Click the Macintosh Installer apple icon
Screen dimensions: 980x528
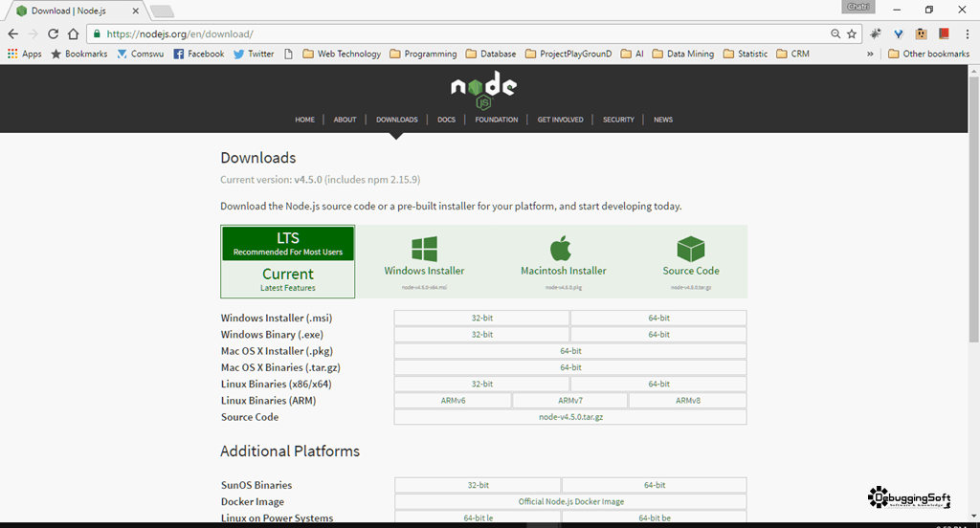tap(561, 248)
